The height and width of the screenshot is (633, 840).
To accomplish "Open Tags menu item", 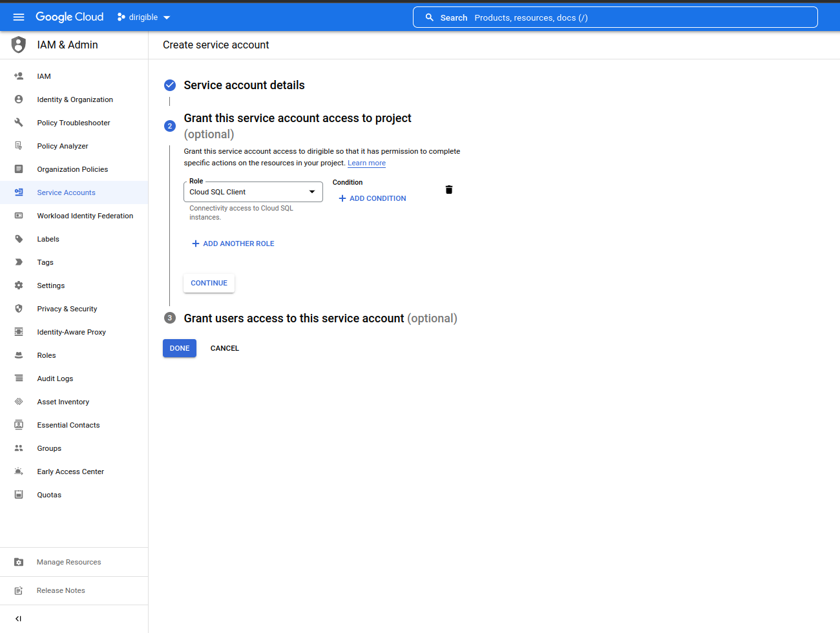I will [x=74, y=262].
